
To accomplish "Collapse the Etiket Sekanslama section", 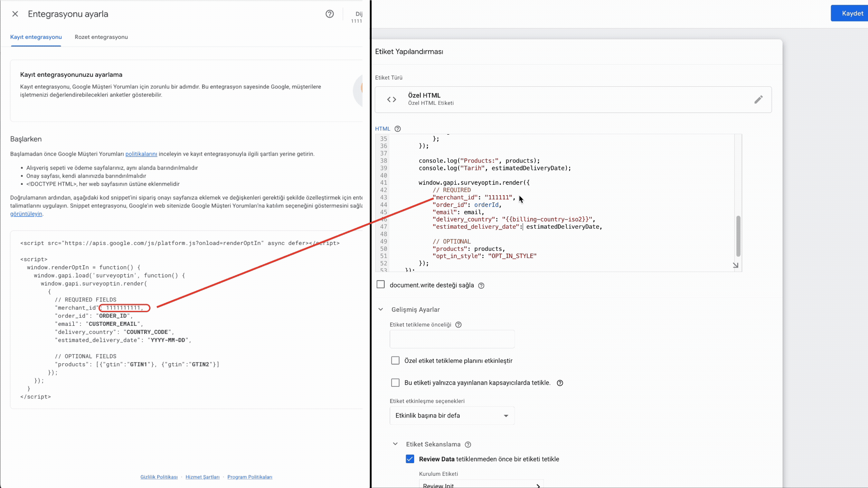I will tap(395, 444).
